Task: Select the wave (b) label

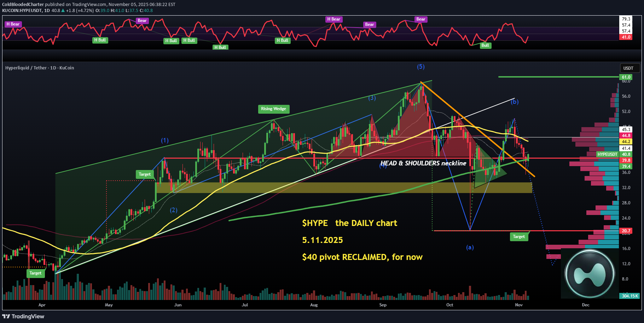Action: pyautogui.click(x=515, y=102)
